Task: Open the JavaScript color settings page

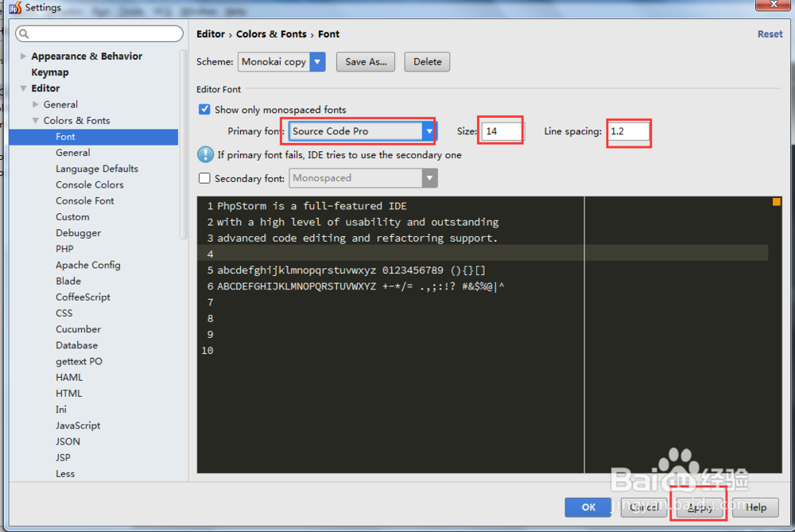Action: coord(77,425)
